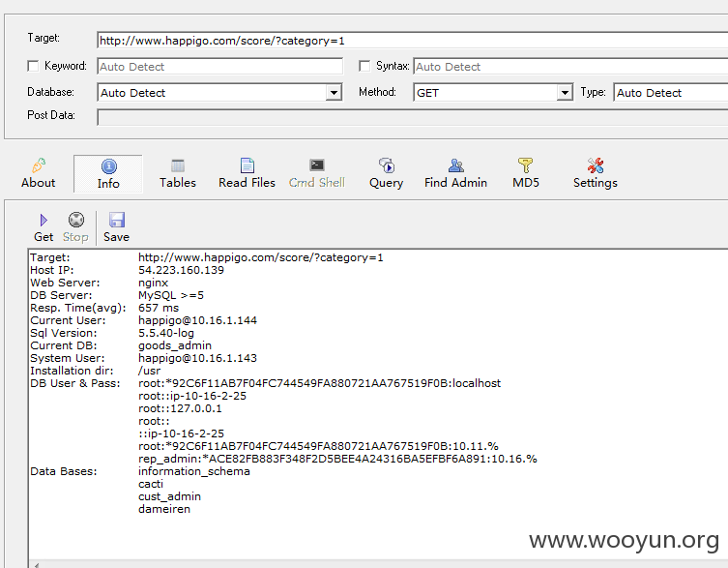
Task: Open the About section
Action: 38,173
